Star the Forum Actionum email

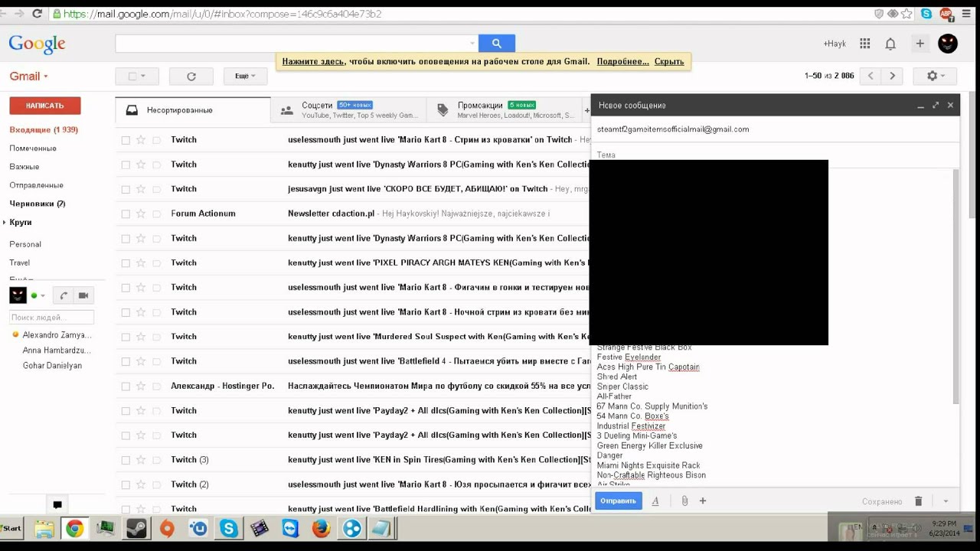[140, 214]
